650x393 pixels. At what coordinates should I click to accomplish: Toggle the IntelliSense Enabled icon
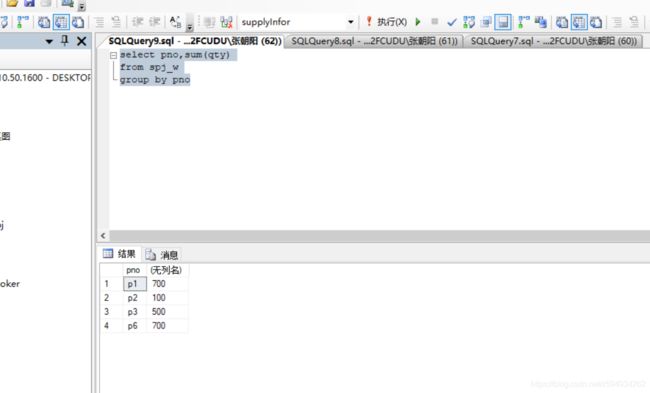click(x=503, y=22)
